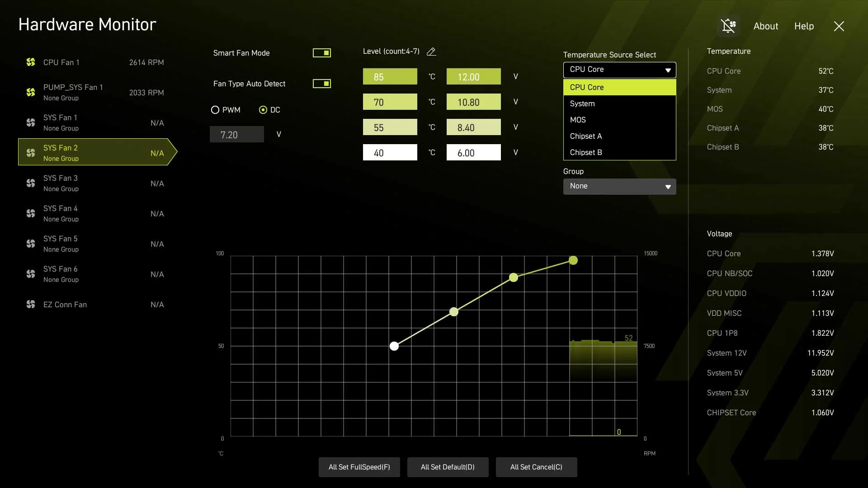Choose Chipset B in the source list

click(x=619, y=152)
